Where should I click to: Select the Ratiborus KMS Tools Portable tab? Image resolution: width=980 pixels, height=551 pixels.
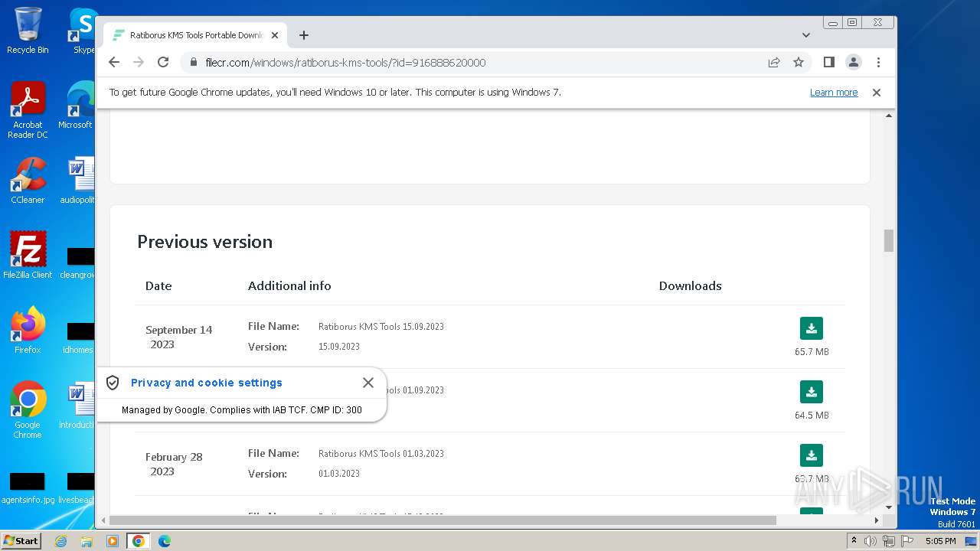pyautogui.click(x=195, y=35)
